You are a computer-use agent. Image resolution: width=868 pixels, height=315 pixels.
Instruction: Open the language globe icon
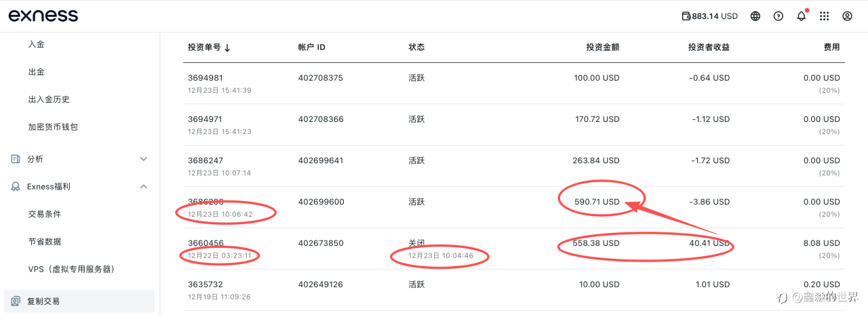click(x=755, y=16)
